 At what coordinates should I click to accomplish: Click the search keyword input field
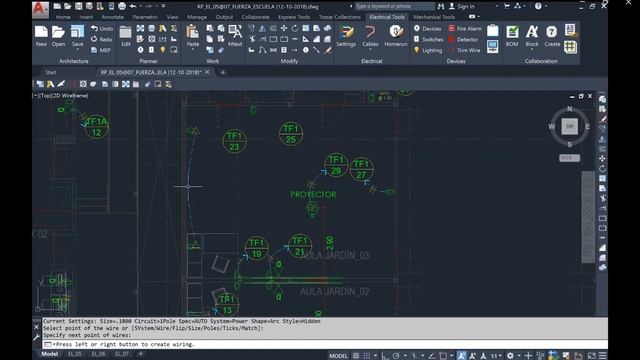click(395, 6)
